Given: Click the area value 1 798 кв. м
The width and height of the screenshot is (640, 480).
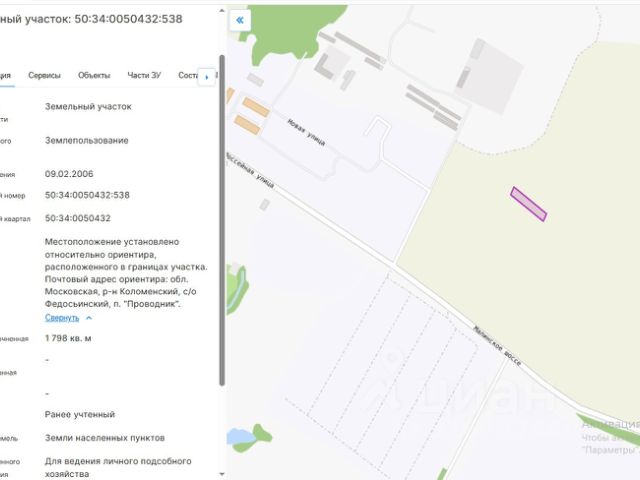Looking at the screenshot, I should point(68,338).
